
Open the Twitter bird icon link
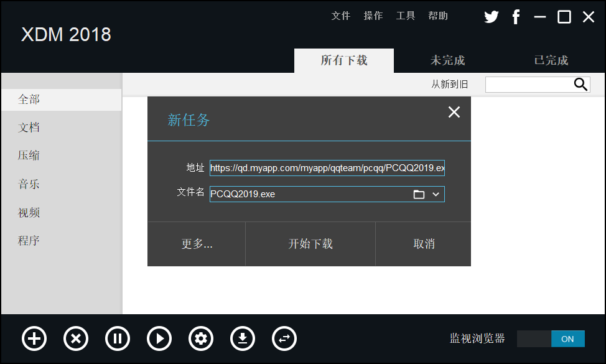click(492, 17)
